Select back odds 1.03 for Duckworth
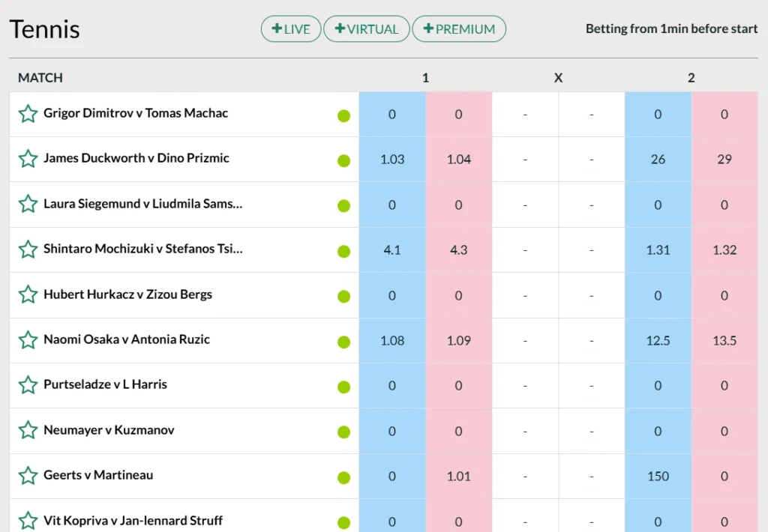Screen dimensions: 768x532 pos(392,160)
